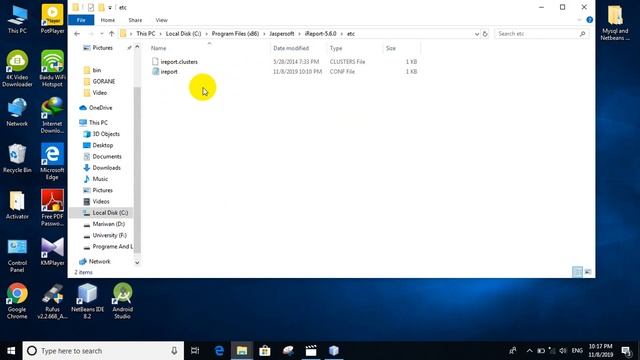
Task: Expand chevron after Jaspersoft in path
Action: coord(299,34)
